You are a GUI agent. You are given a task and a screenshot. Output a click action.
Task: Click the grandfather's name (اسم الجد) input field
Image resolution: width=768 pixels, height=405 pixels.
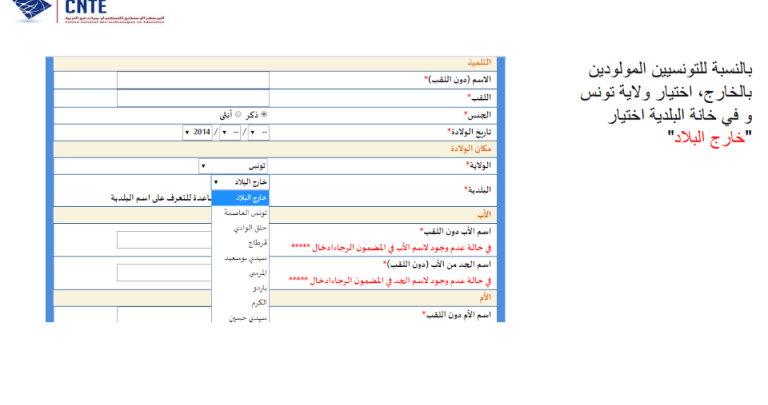point(164,272)
